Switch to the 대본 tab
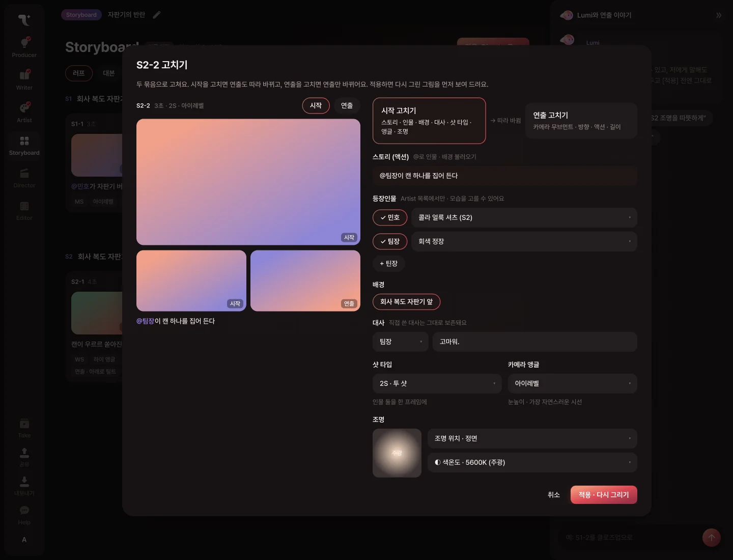Image resolution: width=733 pixels, height=560 pixels. coord(109,73)
